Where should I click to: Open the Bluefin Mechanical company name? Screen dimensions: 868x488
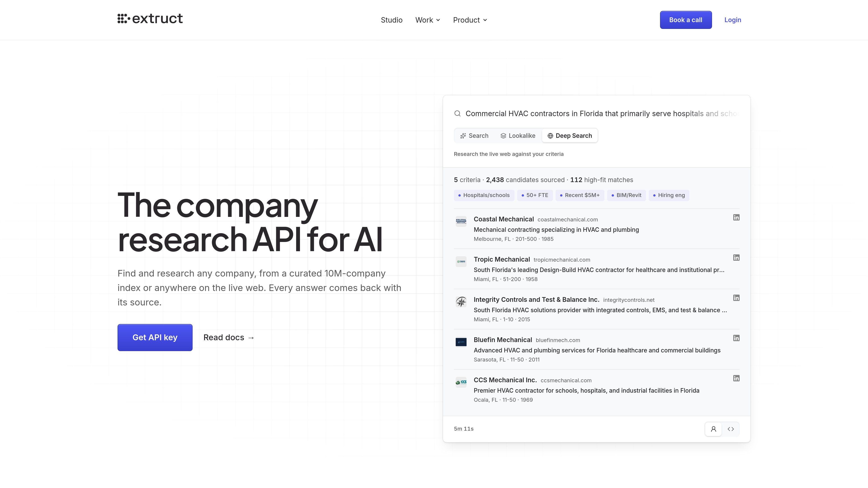503,340
